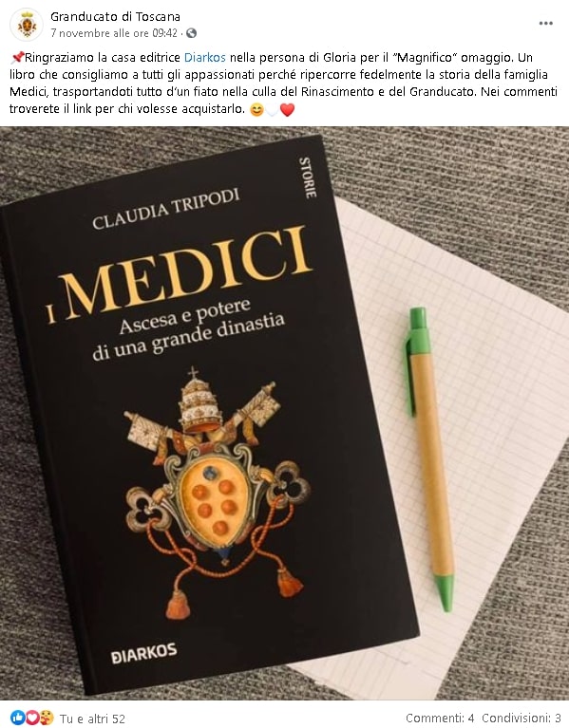Open the Granducato di Toscana page name link
The image size is (569, 728).
click(115, 17)
